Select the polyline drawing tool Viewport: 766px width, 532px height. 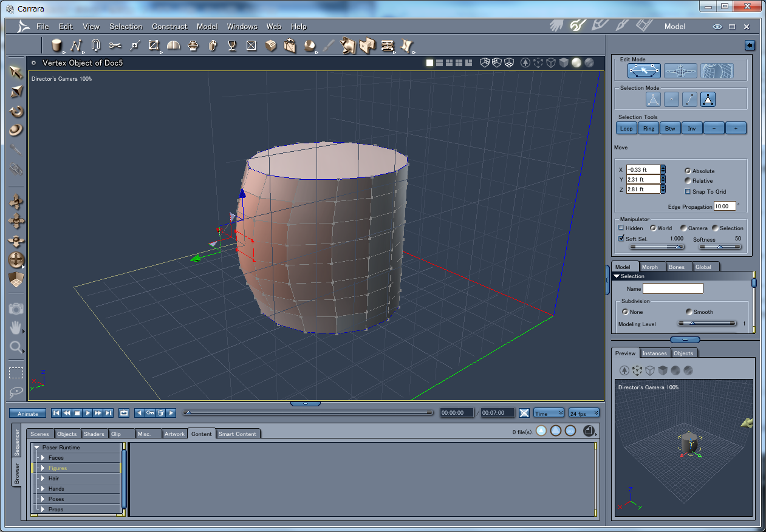[75, 46]
